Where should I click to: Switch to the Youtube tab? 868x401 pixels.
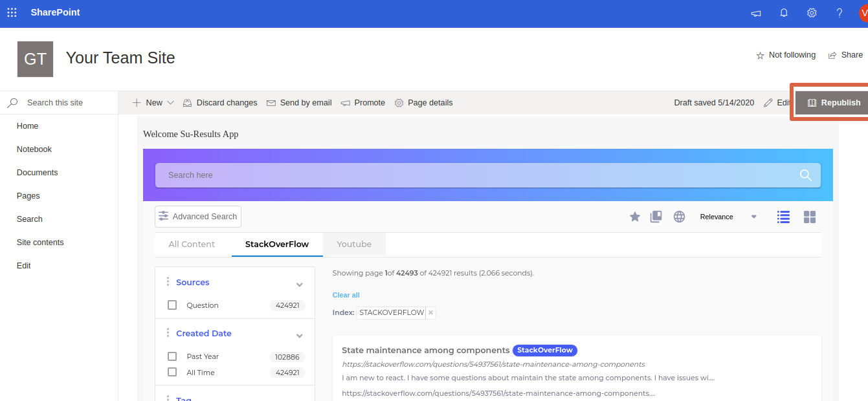[x=354, y=244]
